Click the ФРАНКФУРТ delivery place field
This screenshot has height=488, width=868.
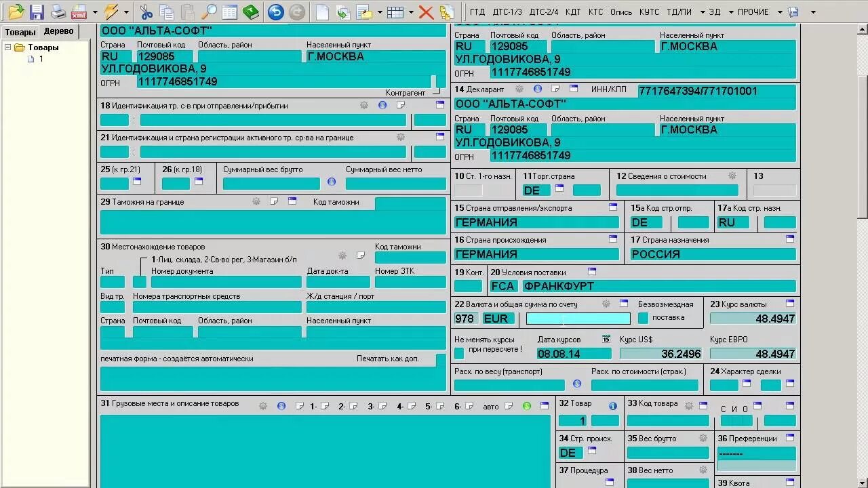pos(658,286)
